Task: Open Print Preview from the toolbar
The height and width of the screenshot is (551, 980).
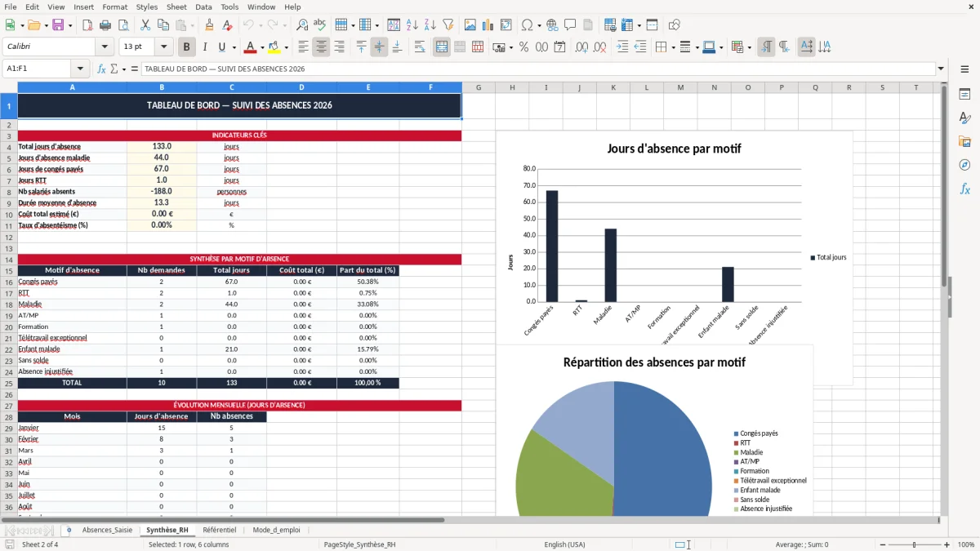Action: tap(122, 25)
